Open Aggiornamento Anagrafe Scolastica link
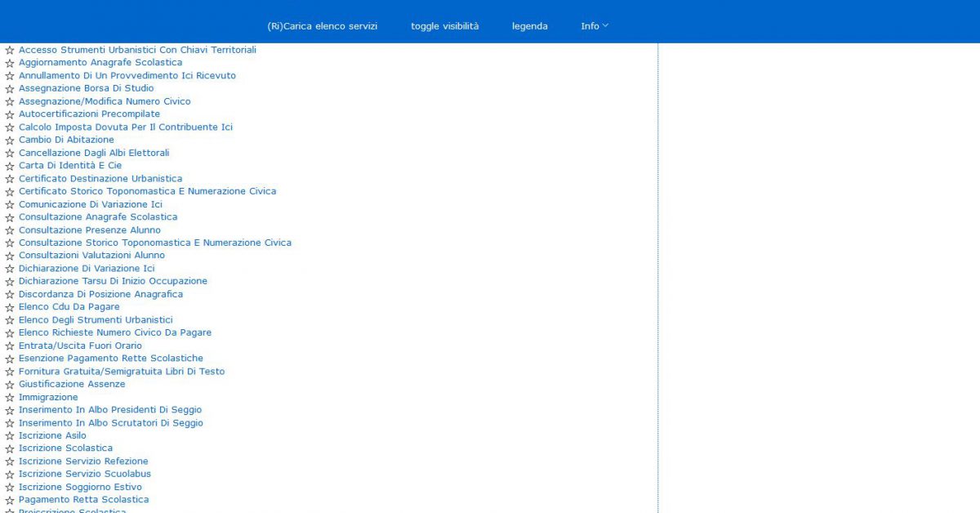This screenshot has height=513, width=980. pos(100,62)
